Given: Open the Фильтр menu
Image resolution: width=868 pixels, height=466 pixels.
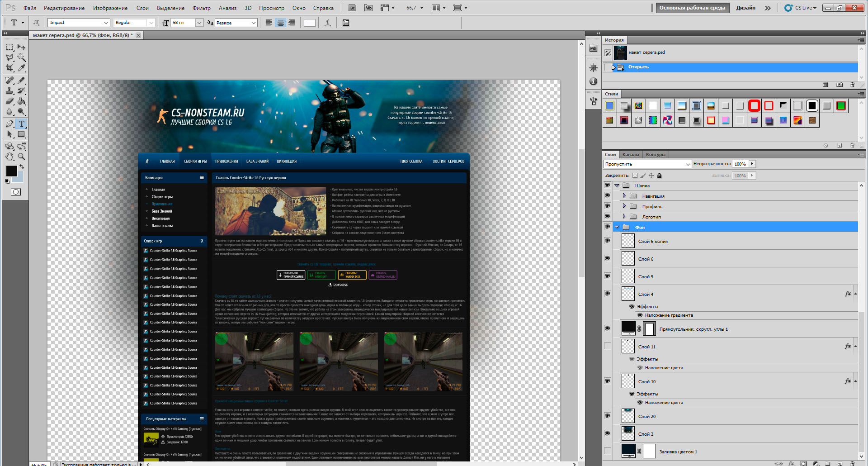Looking at the screenshot, I should click(x=202, y=8).
